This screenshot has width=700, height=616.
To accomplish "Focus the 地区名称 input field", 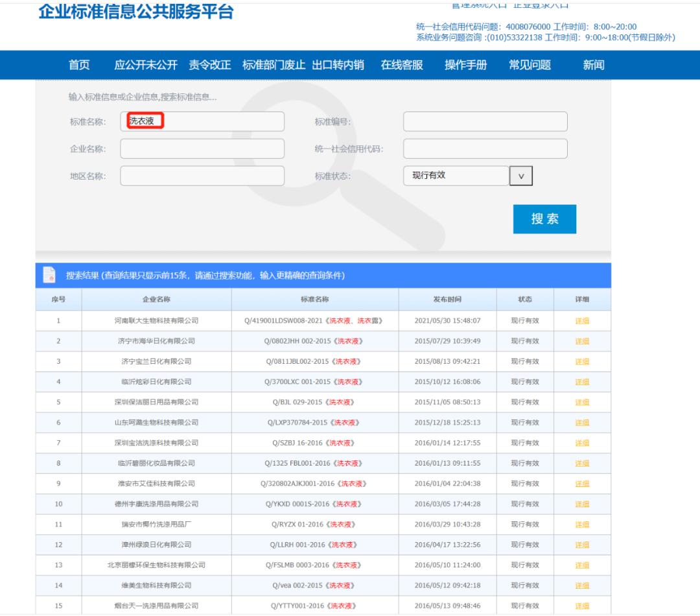I will coord(202,176).
